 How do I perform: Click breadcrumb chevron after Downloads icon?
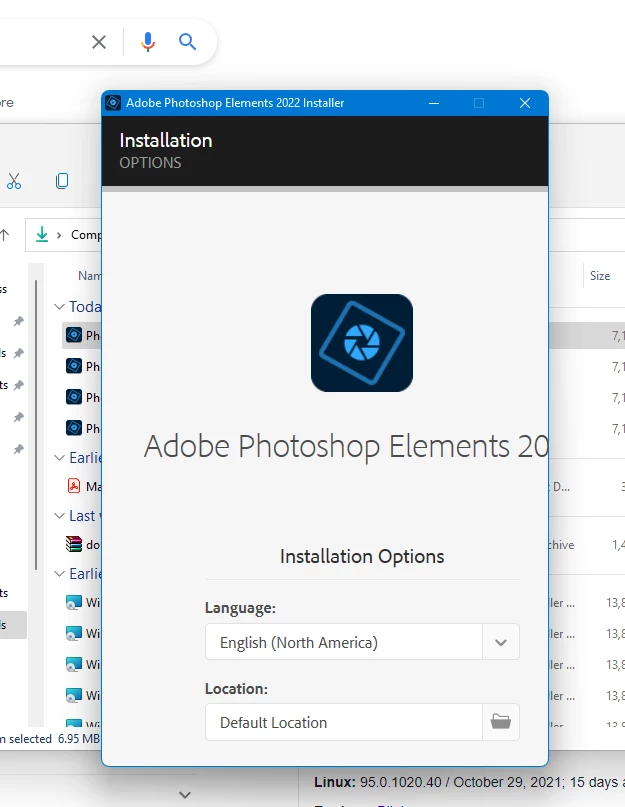(59, 235)
